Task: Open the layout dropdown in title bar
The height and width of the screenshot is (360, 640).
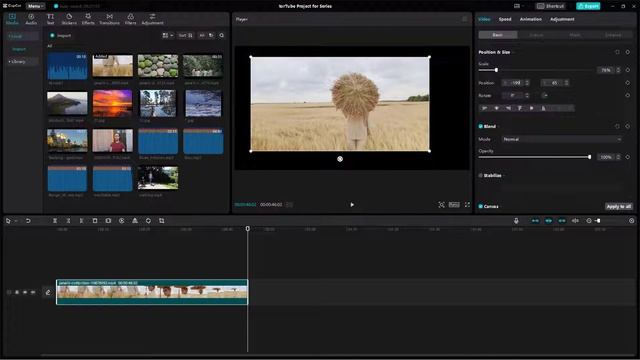Action: (x=519, y=6)
